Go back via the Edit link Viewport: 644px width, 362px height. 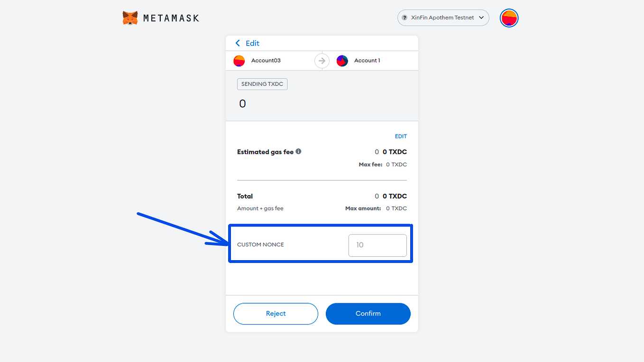pyautogui.click(x=252, y=43)
